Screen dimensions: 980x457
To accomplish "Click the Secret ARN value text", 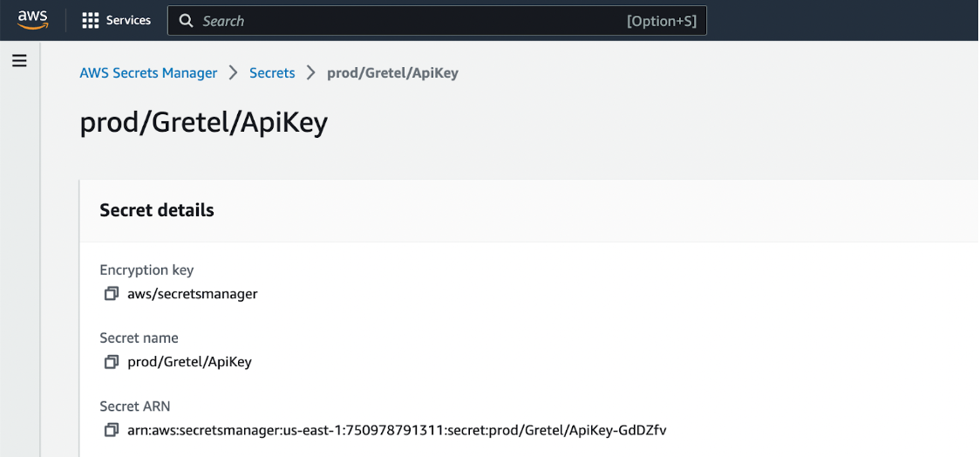I will click(397, 430).
